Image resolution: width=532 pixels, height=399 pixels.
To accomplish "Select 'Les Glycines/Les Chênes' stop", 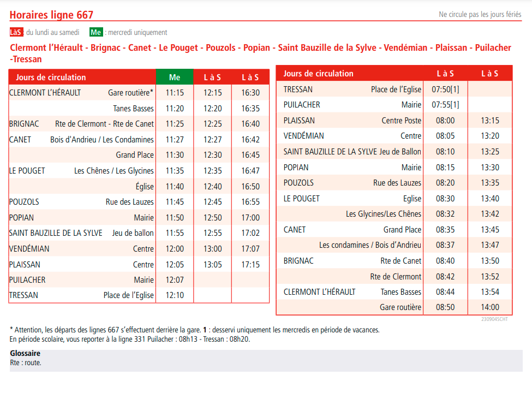I will [x=384, y=214].
